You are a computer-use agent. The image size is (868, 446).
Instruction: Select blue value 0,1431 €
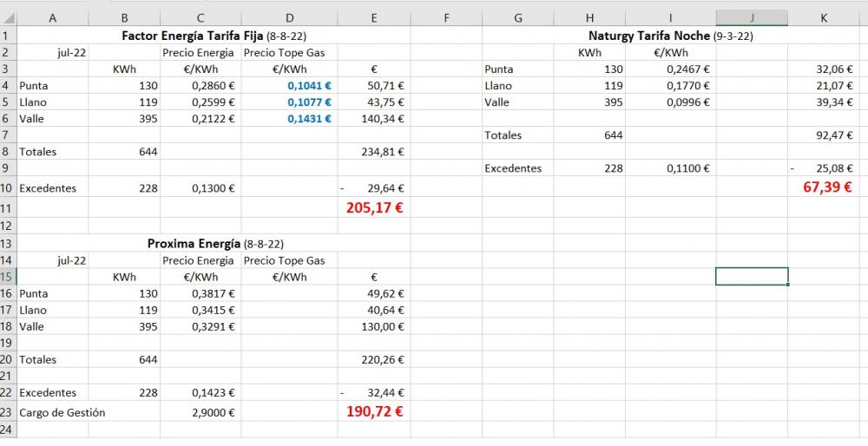pyautogui.click(x=309, y=119)
